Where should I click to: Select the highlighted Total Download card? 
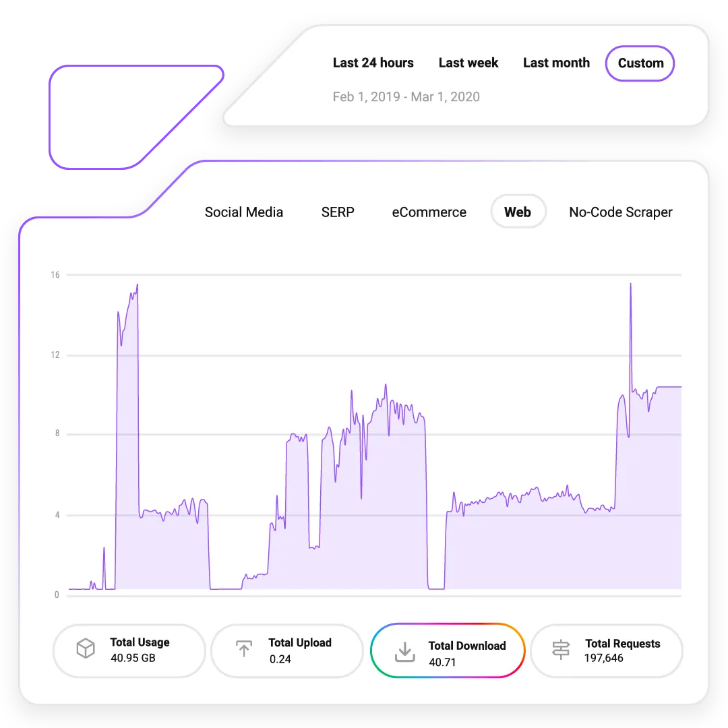pos(447,650)
